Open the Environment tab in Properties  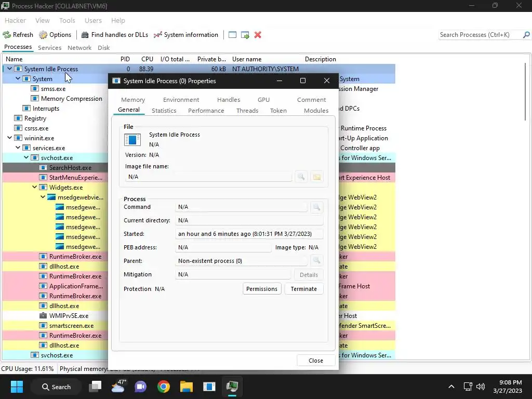pos(181,100)
